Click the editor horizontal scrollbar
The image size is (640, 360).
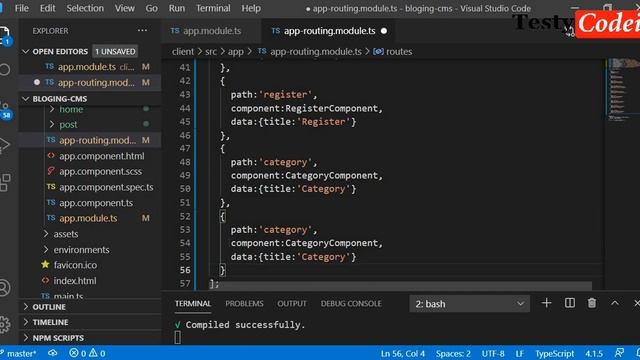tap(405, 286)
